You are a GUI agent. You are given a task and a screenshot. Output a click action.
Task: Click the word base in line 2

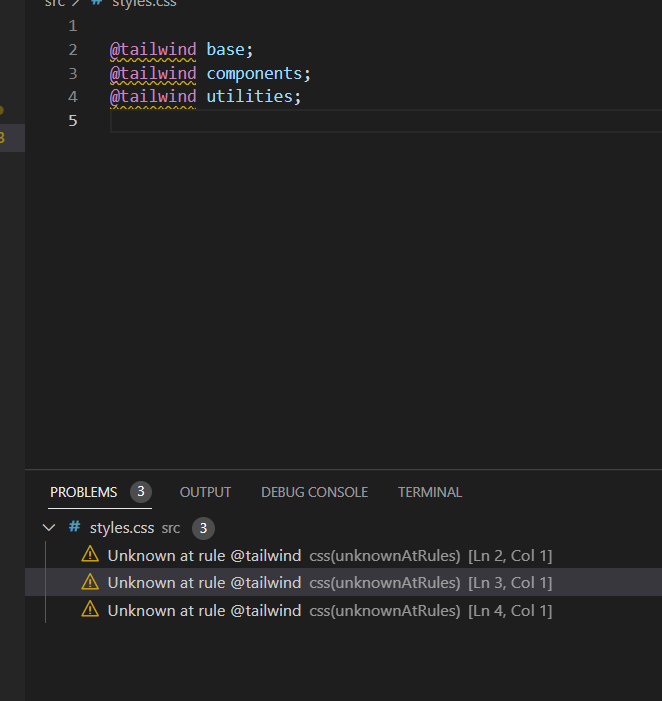pyautogui.click(x=225, y=49)
